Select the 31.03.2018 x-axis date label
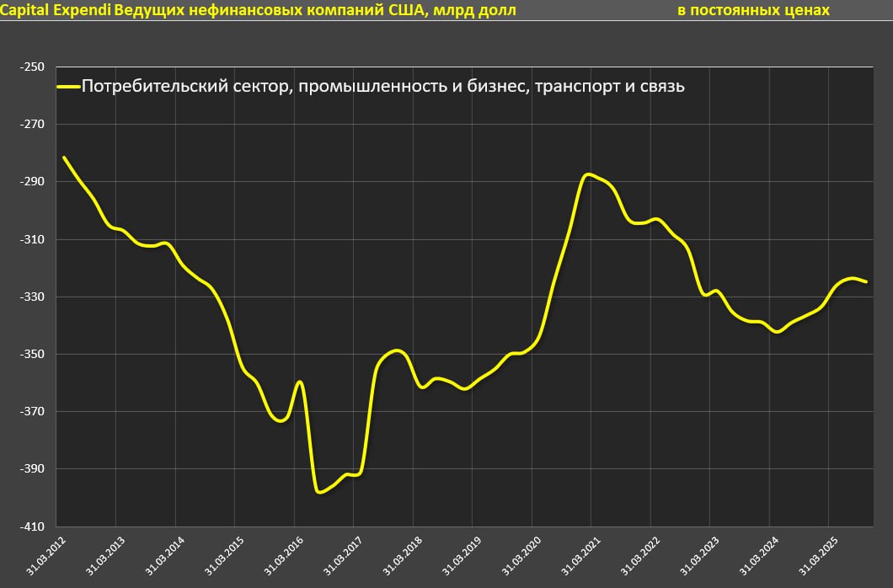Viewport: 893px width, 588px height. (400, 555)
